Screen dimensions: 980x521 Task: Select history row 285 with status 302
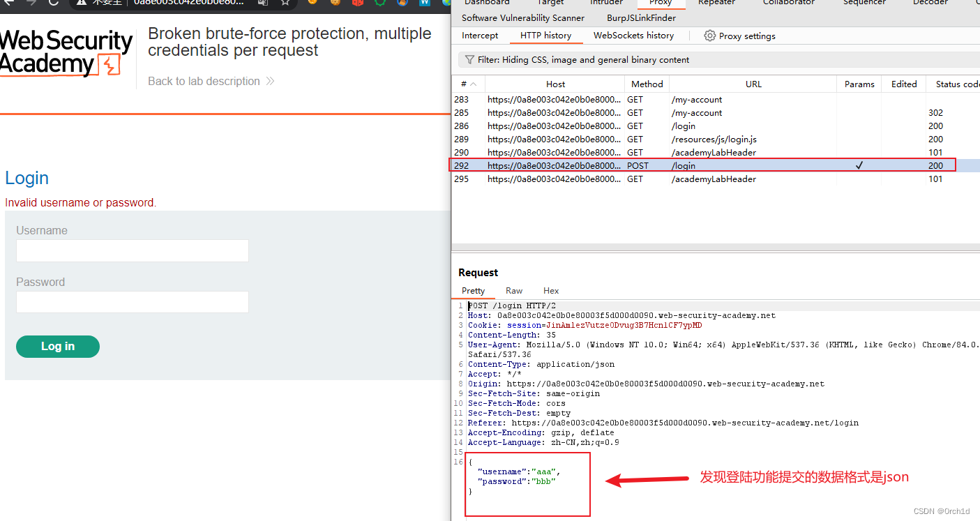(716, 113)
